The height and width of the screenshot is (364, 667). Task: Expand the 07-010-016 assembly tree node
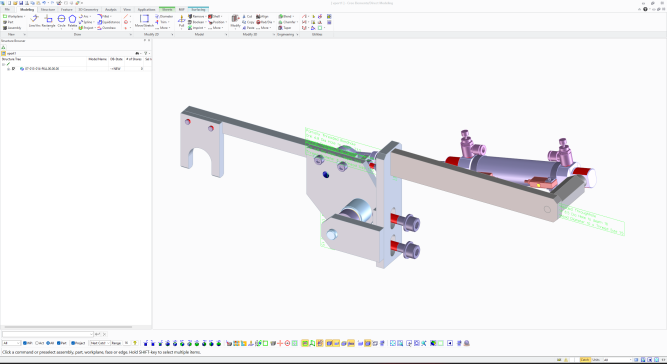coord(8,68)
